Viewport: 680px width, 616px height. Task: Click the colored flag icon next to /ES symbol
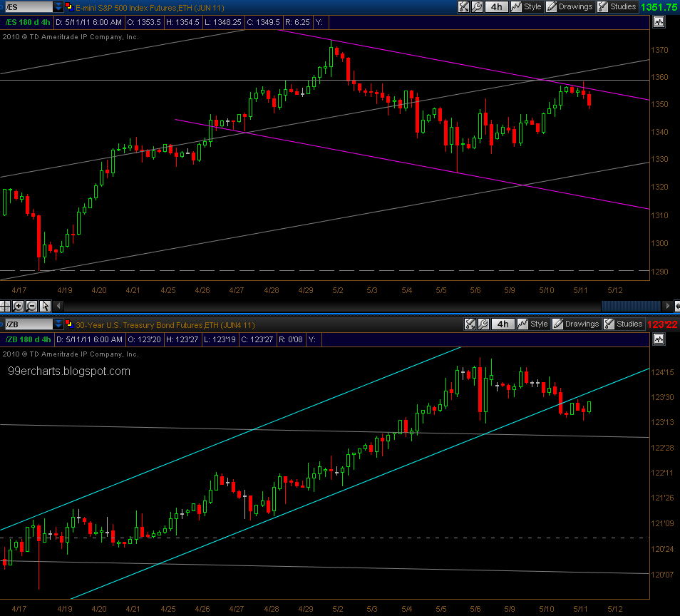pyautogui.click(x=68, y=6)
